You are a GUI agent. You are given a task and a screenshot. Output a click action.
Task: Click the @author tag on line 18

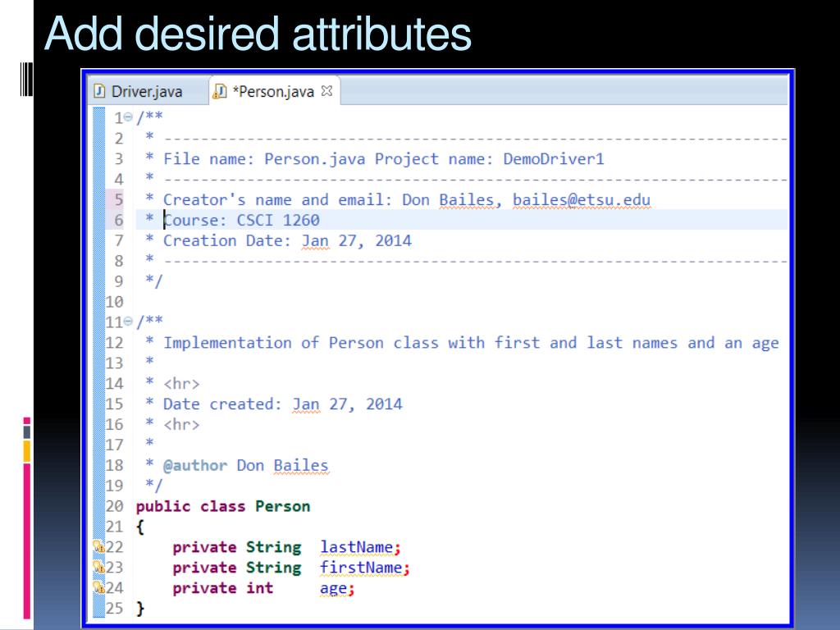(x=195, y=466)
